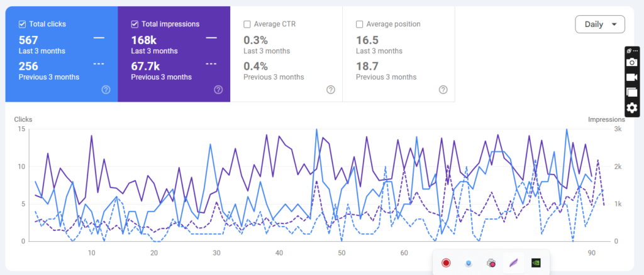This screenshot has height=275, width=644.
Task: Click the purple feather tray icon
Action: tap(514, 263)
